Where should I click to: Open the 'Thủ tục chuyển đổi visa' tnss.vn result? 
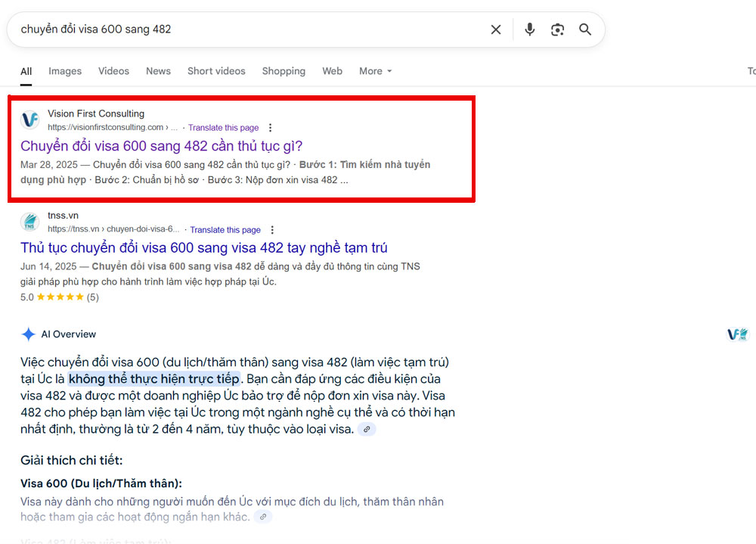(204, 248)
